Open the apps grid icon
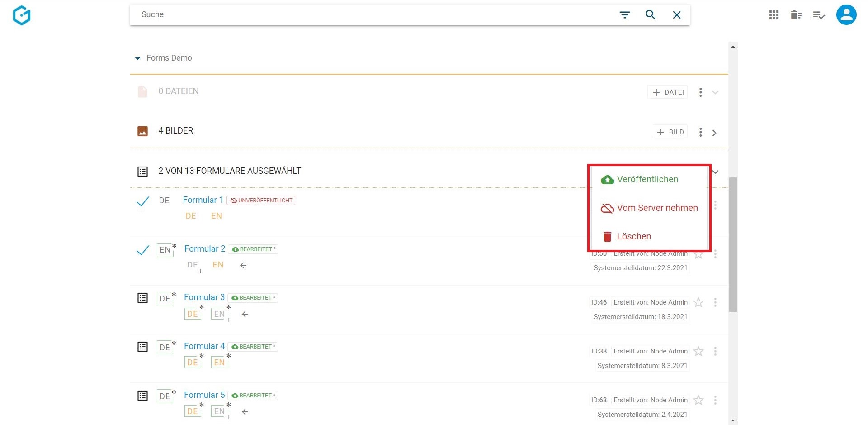Image resolution: width=868 pixels, height=425 pixels. (x=774, y=15)
